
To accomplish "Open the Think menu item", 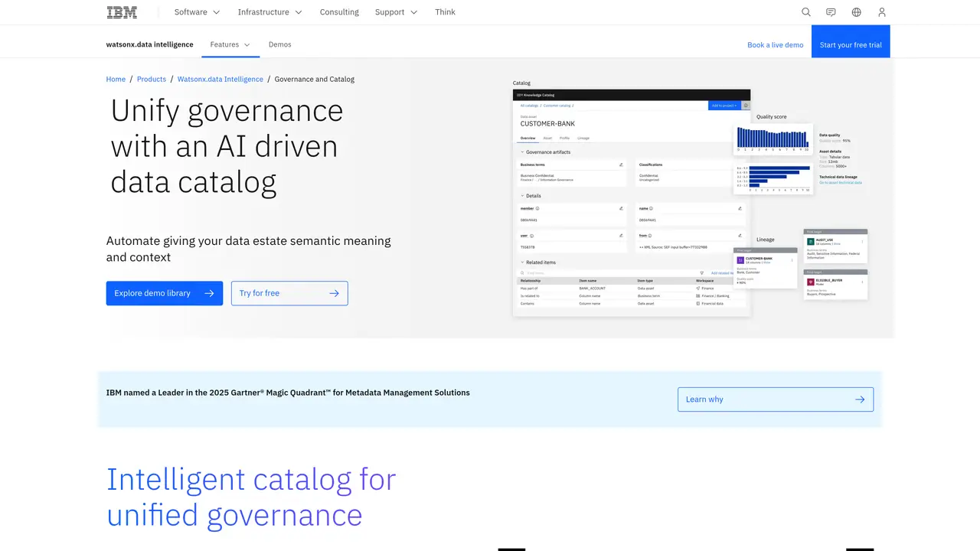I will coord(445,12).
